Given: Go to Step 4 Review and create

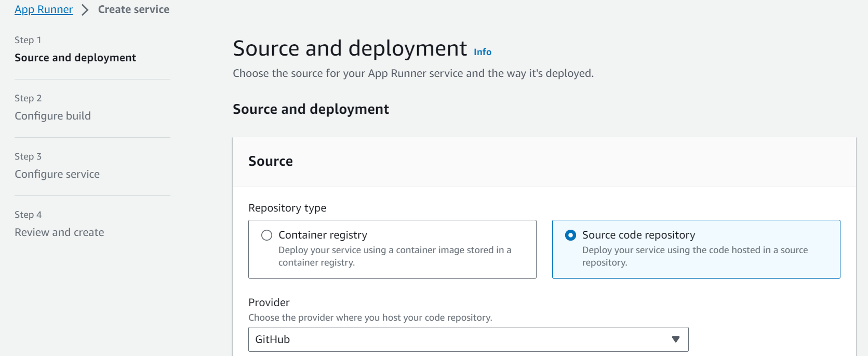Looking at the screenshot, I should tap(59, 232).
